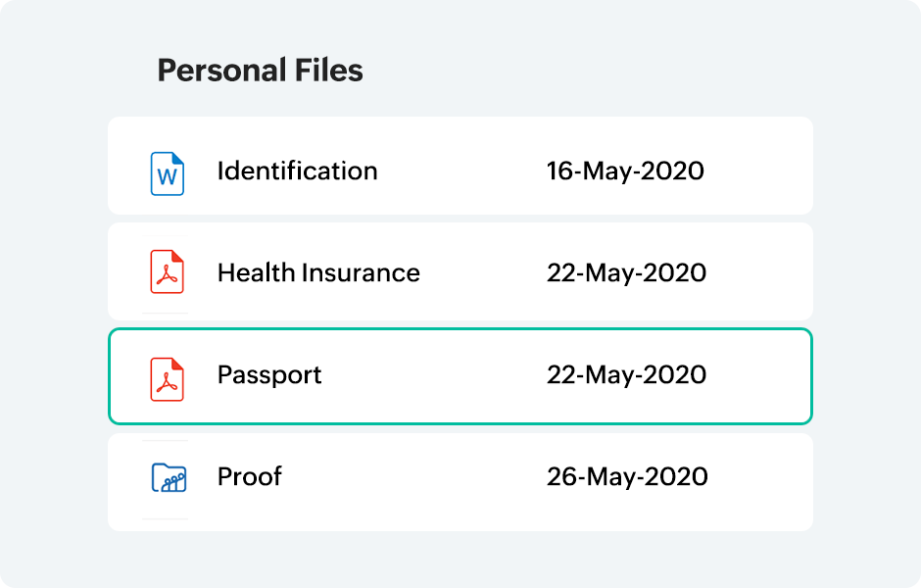Click the 16-May-2020 date for Identification

[x=625, y=171]
